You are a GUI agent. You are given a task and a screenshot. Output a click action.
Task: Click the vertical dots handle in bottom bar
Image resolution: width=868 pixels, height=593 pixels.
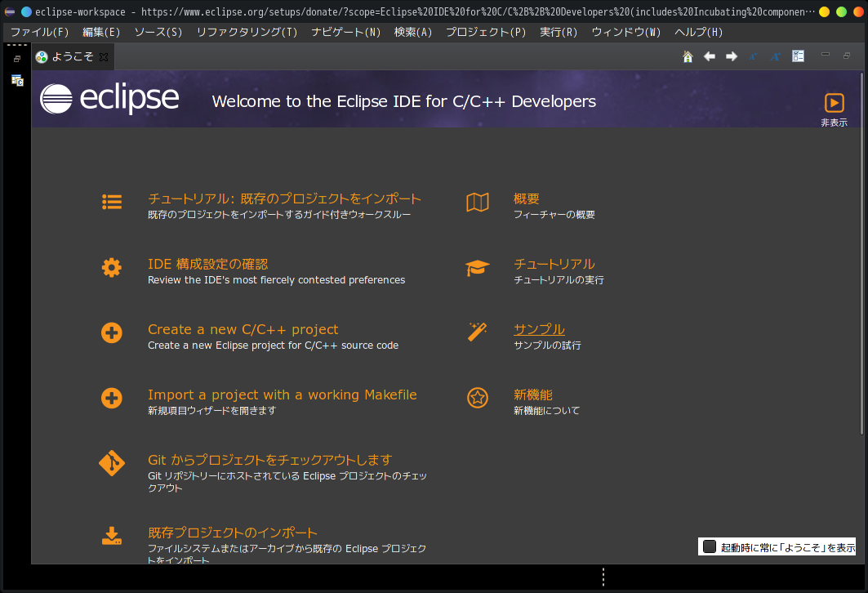(603, 577)
